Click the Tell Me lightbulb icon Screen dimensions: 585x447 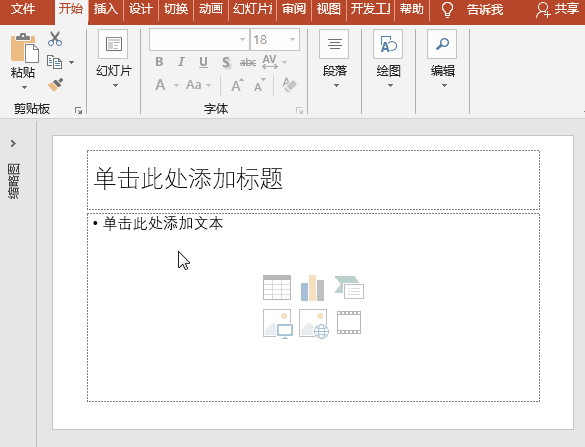447,10
